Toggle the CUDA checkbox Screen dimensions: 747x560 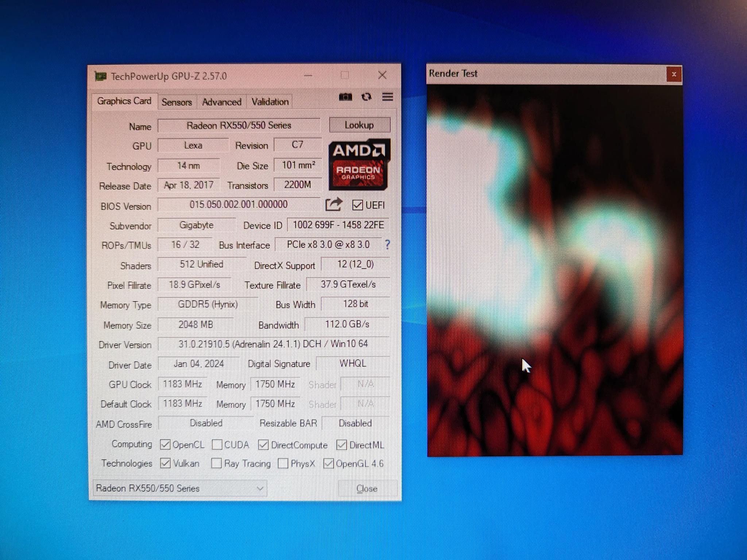[217, 444]
